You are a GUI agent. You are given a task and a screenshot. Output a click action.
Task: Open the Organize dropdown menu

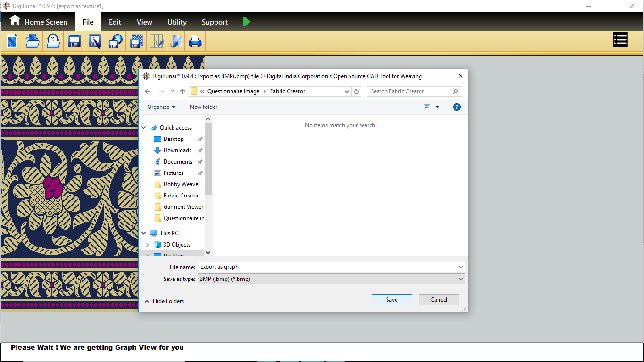pyautogui.click(x=161, y=107)
